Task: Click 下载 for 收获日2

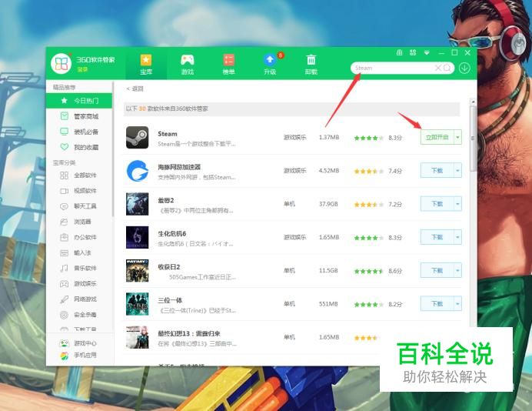Action: (437, 270)
